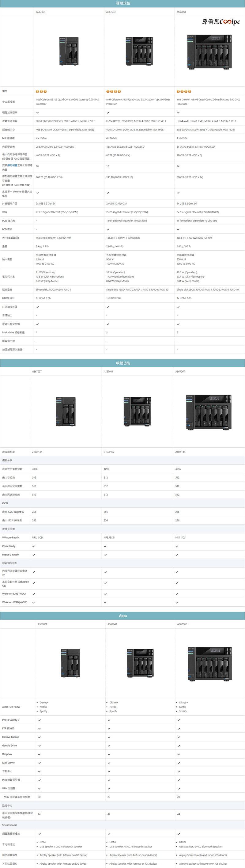Click 網頁瀏覽器播放 checkmark for AS6702T
This screenshot has height=868, width=245.
40,834
